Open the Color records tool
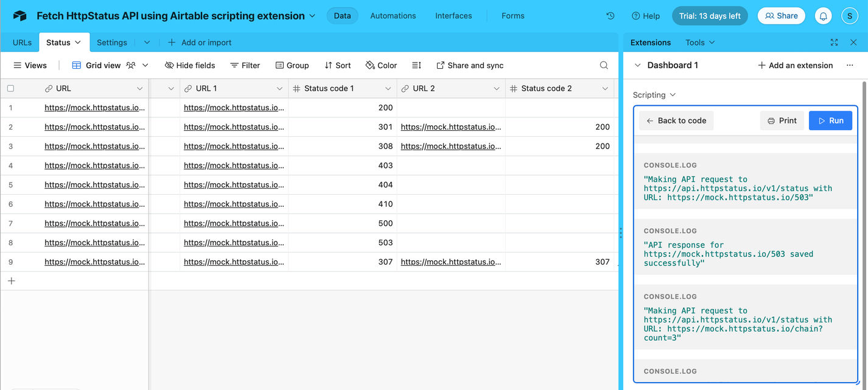868x390 pixels. 381,65
